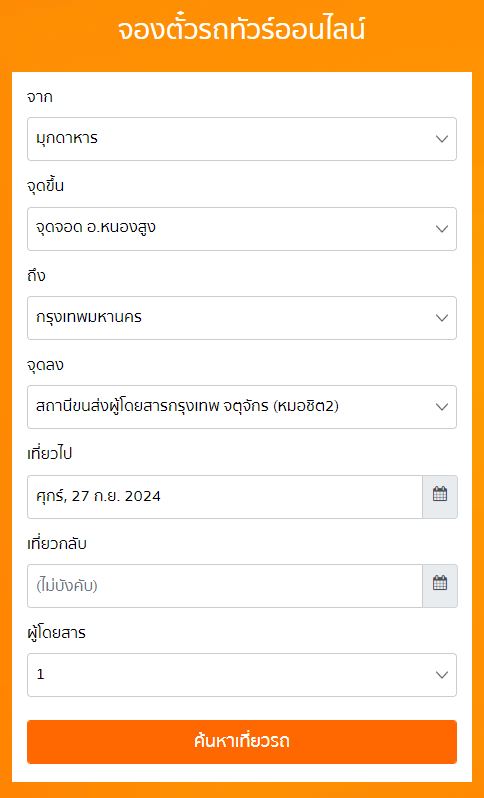Click the chevron arrow on มุกดาหาร dropdown
Screen dimensions: 484x798
(442, 139)
